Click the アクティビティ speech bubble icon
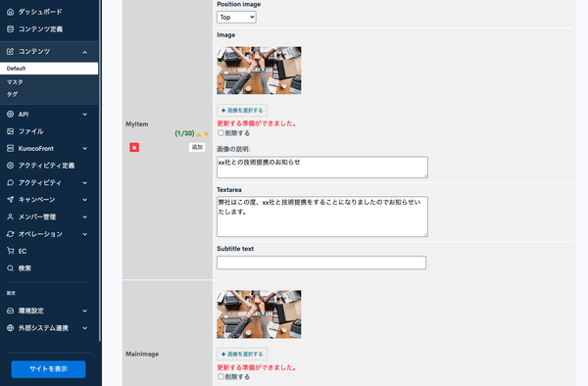 [11, 183]
